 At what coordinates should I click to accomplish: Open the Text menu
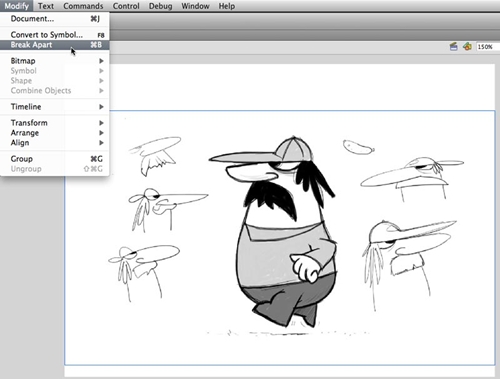(x=46, y=6)
